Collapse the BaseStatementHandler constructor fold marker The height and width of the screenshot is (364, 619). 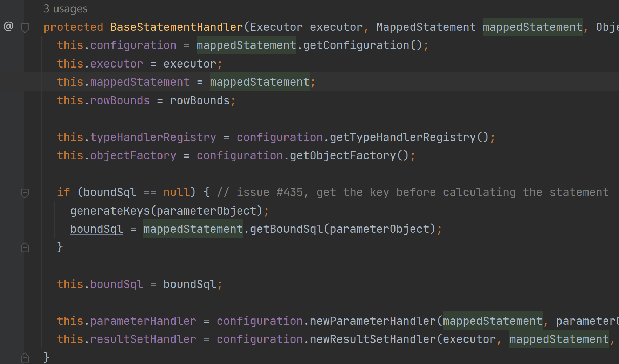click(25, 27)
